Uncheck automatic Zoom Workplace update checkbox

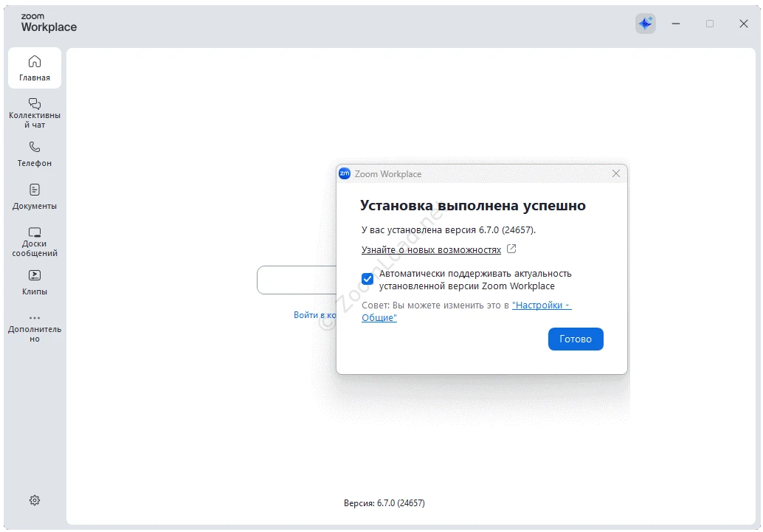pyautogui.click(x=367, y=279)
